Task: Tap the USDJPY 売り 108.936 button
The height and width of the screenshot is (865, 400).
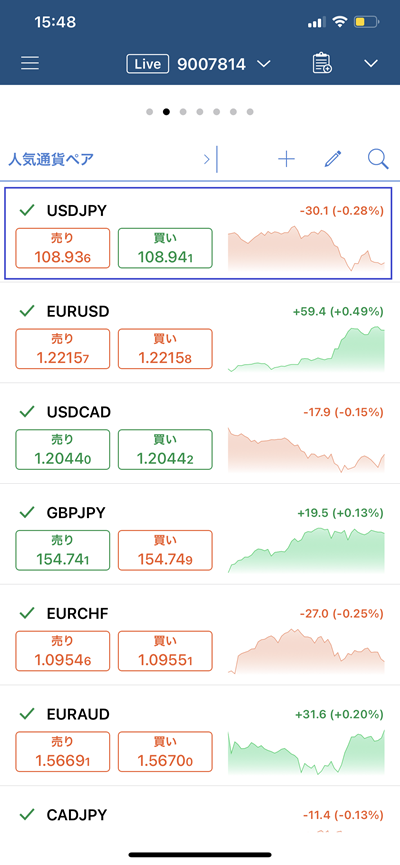Action: click(63, 248)
